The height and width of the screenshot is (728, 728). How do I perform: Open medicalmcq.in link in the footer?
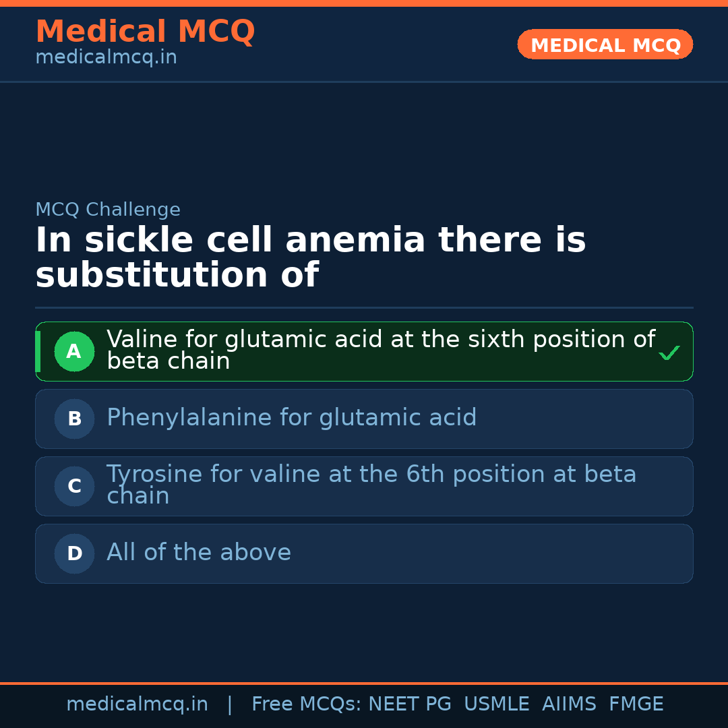click(x=137, y=704)
